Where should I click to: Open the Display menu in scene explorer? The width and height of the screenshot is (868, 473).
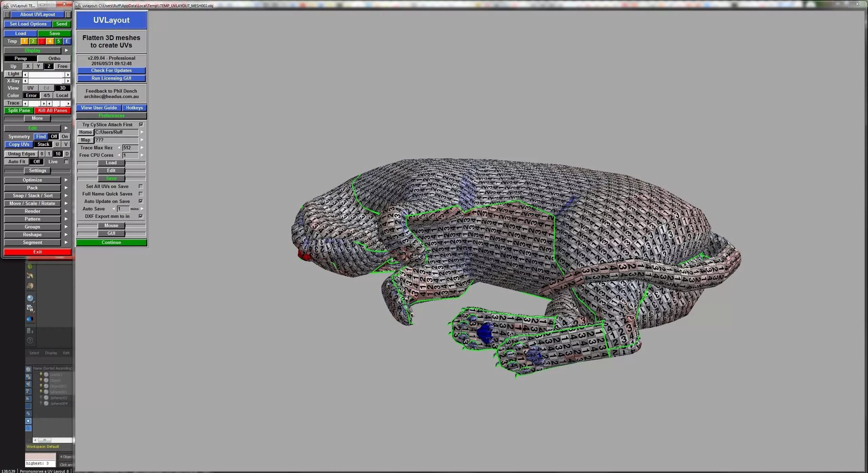pyautogui.click(x=51, y=353)
